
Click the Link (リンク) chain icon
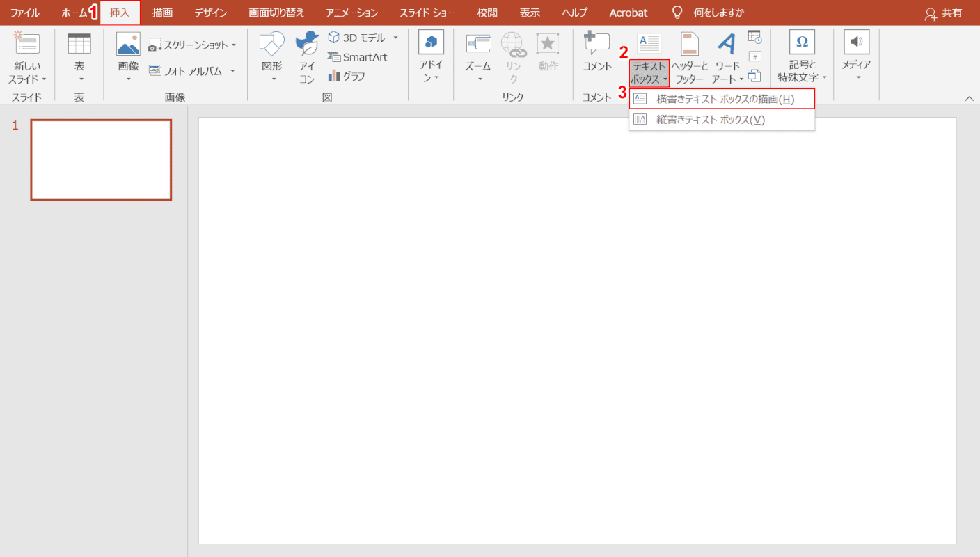(x=513, y=44)
